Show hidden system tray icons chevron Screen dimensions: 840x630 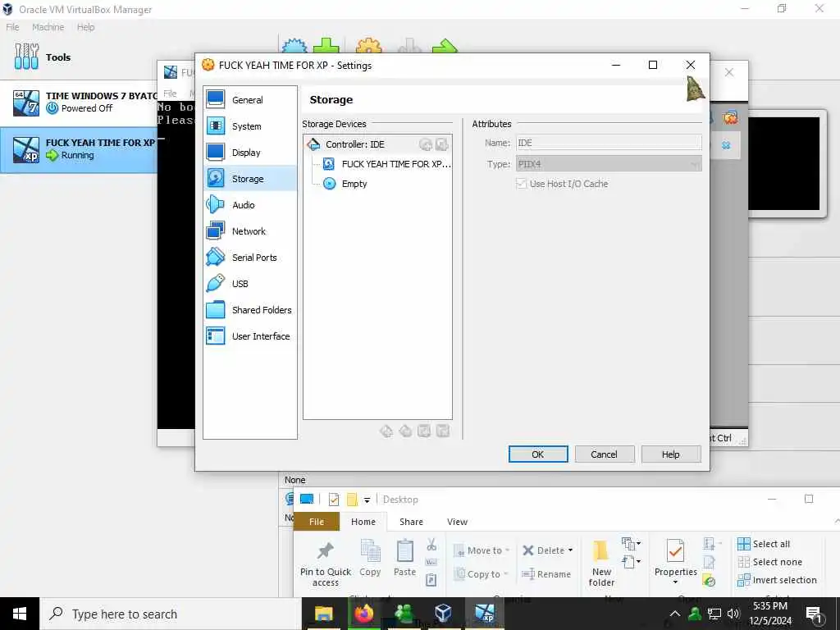click(675, 614)
